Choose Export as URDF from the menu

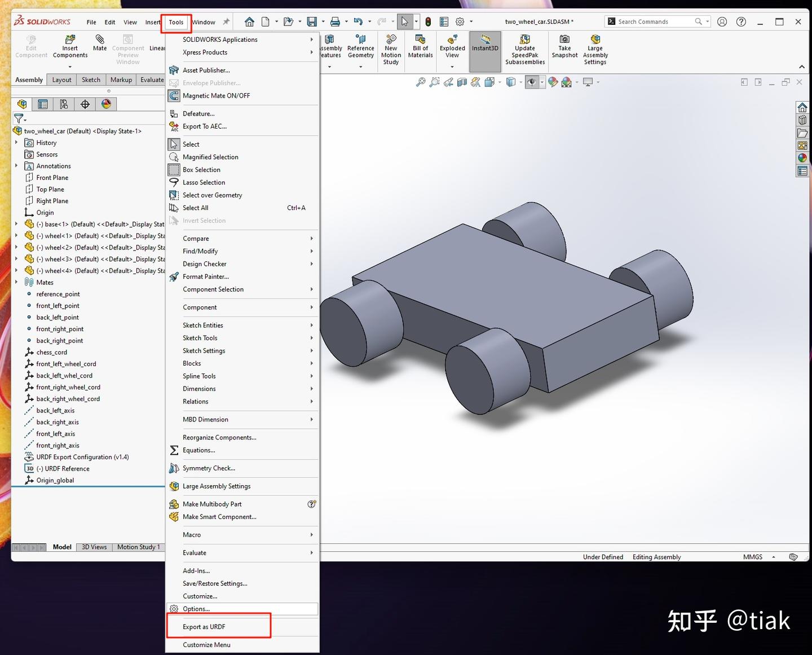(204, 626)
